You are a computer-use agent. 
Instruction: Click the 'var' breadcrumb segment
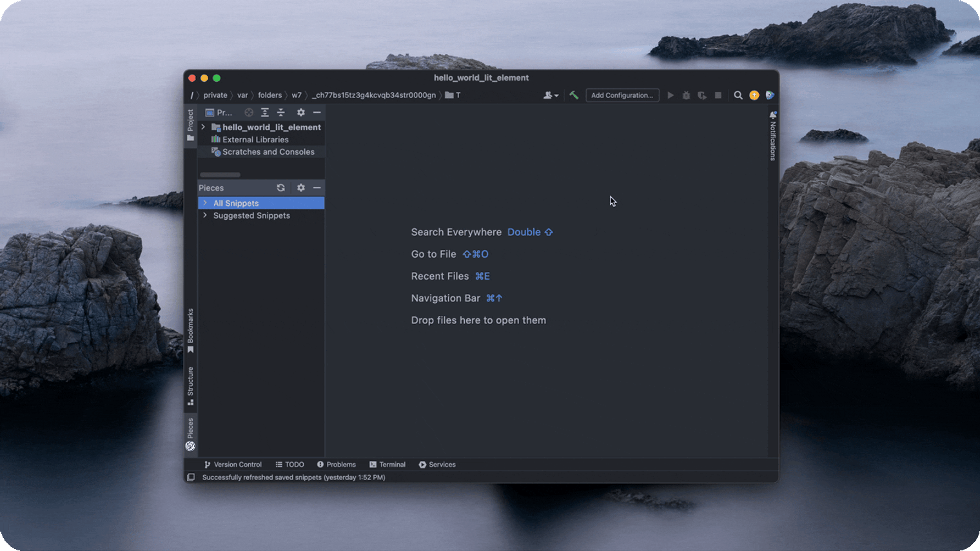[242, 95]
